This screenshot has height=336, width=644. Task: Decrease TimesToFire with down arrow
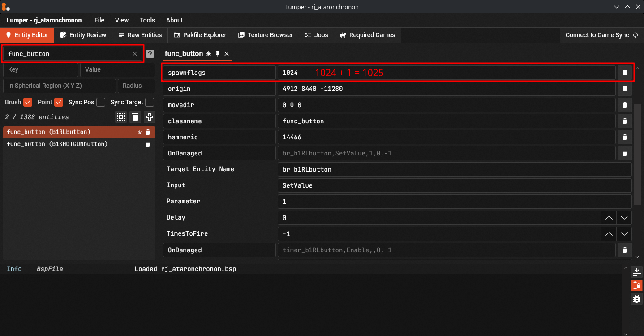tap(624, 234)
